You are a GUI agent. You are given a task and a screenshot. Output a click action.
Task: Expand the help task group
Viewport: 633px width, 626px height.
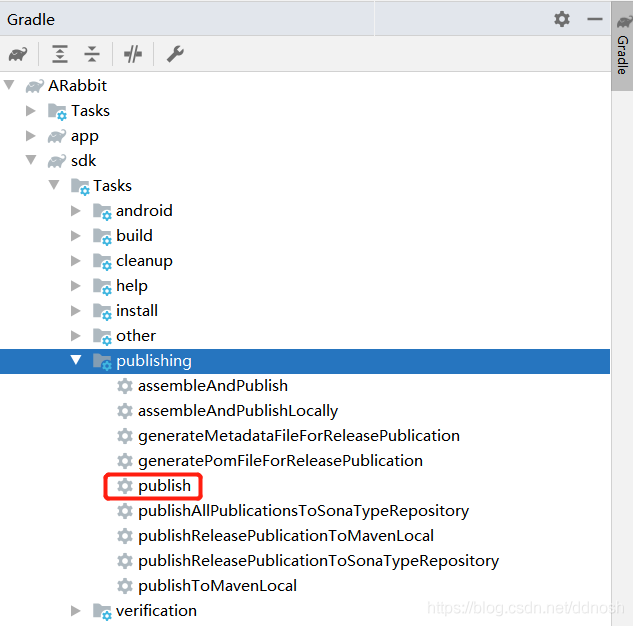[75, 286]
